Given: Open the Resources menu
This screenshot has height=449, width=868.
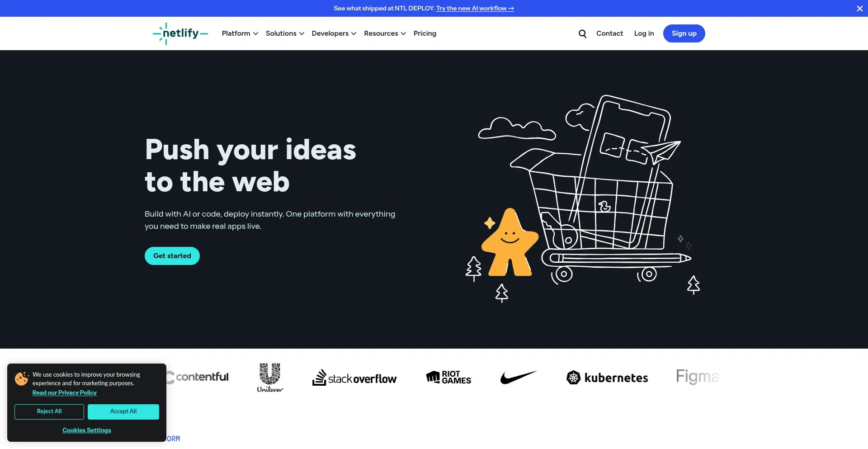Looking at the screenshot, I should pos(385,33).
